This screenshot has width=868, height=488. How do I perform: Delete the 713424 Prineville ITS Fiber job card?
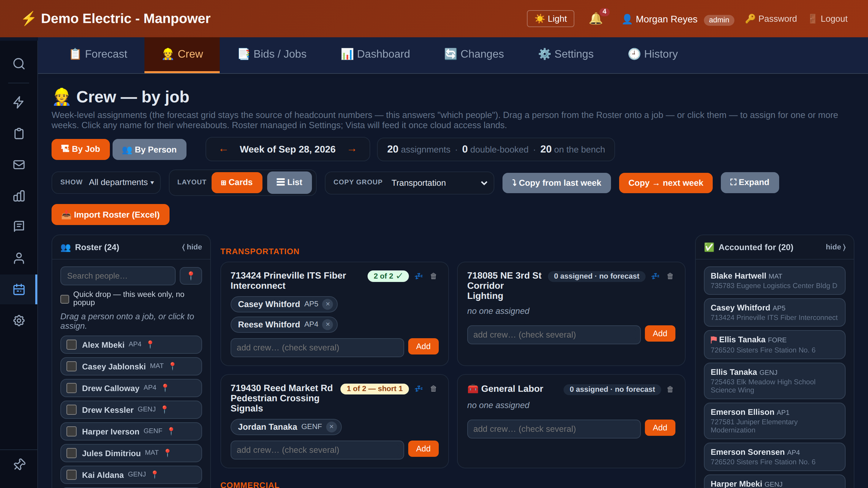pos(433,276)
